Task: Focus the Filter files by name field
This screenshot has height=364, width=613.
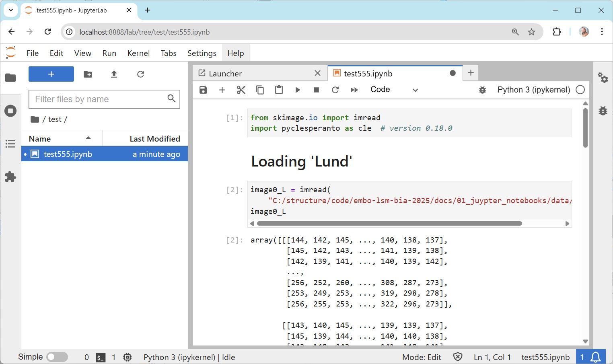Action: (x=104, y=99)
